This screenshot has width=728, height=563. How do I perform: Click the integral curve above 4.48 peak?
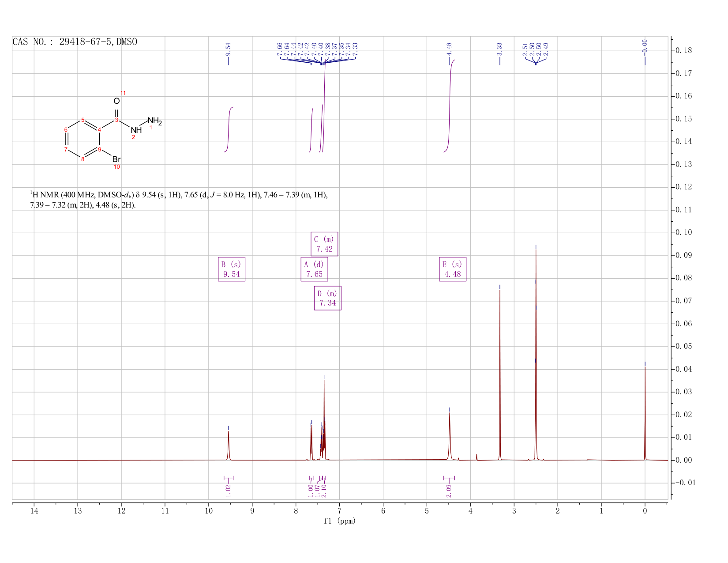[x=450, y=106]
